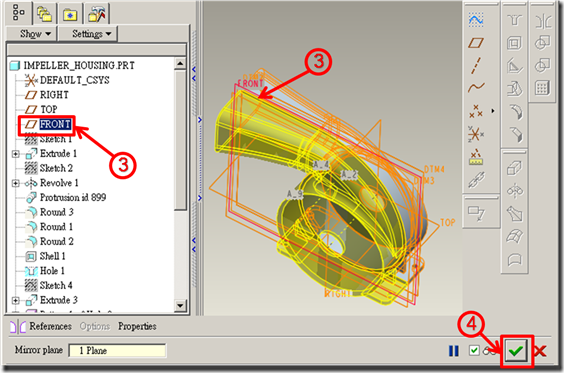Select the FRONT datum plane in tree
Viewport: 564px width, 373px height.
48,124
